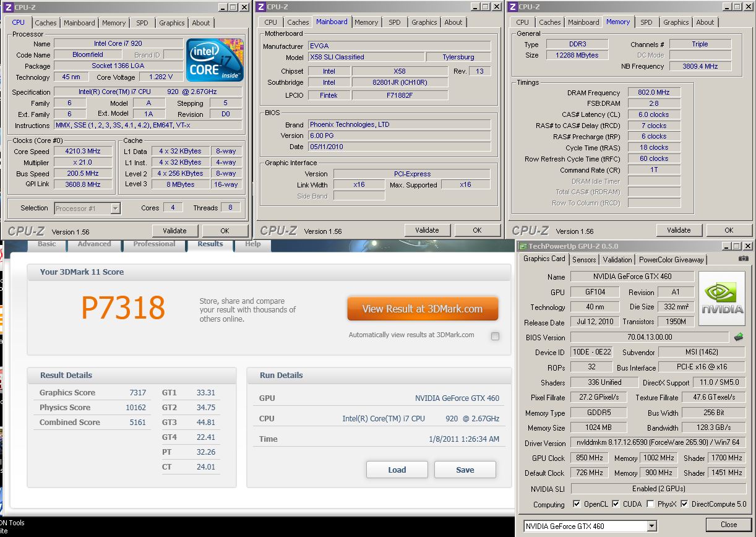Click the Physics Score value 10162
756x537 pixels.
click(135, 408)
